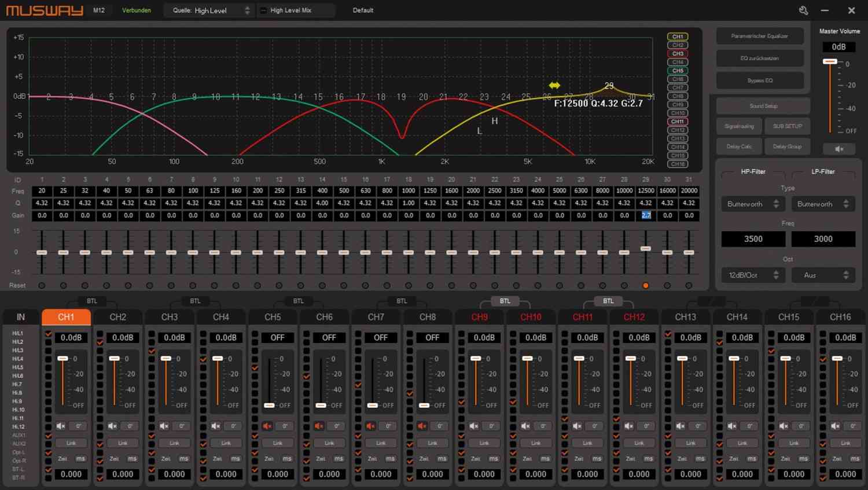Mute the Master Volume speaker button
The image size is (868, 490).
point(839,149)
